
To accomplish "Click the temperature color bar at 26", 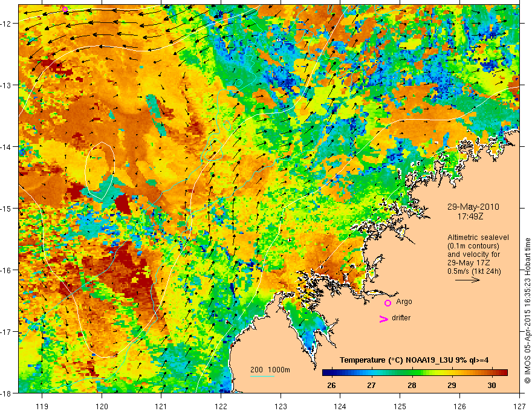I will click(x=331, y=373).
